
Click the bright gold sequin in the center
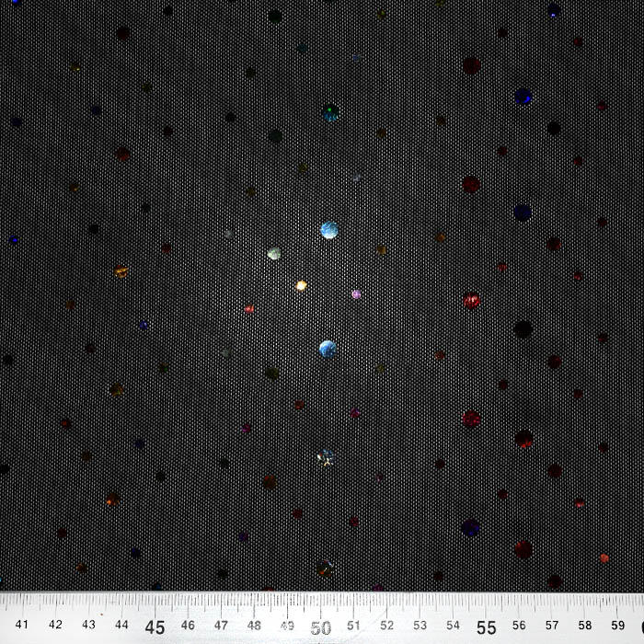301,285
